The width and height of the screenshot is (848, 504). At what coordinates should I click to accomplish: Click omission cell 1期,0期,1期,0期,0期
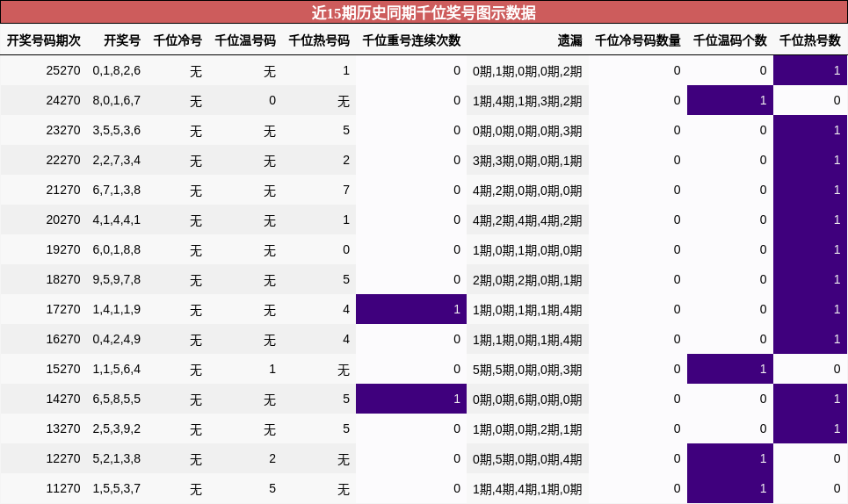pyautogui.click(x=527, y=250)
